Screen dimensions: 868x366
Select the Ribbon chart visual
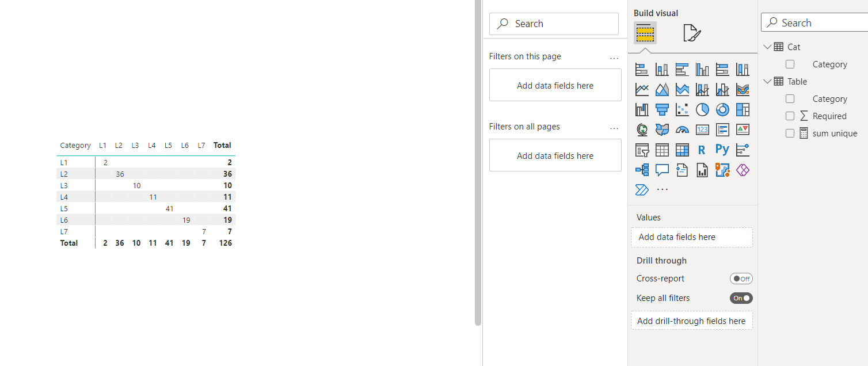(743, 90)
